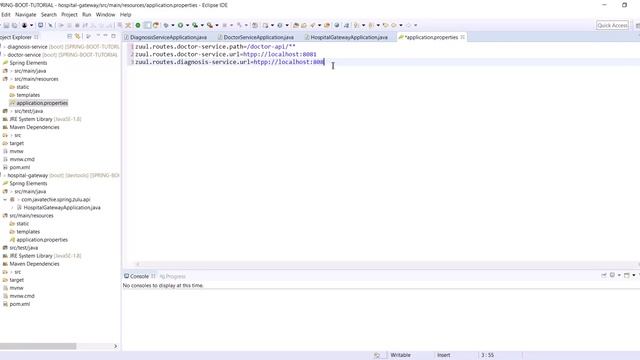This screenshot has height=360, width=640.
Task: Click the Open Perspective icon beside Quick Access
Action: tap(638, 25)
